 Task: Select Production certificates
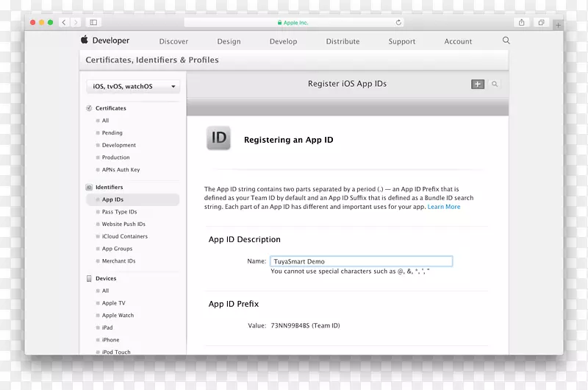pos(116,157)
